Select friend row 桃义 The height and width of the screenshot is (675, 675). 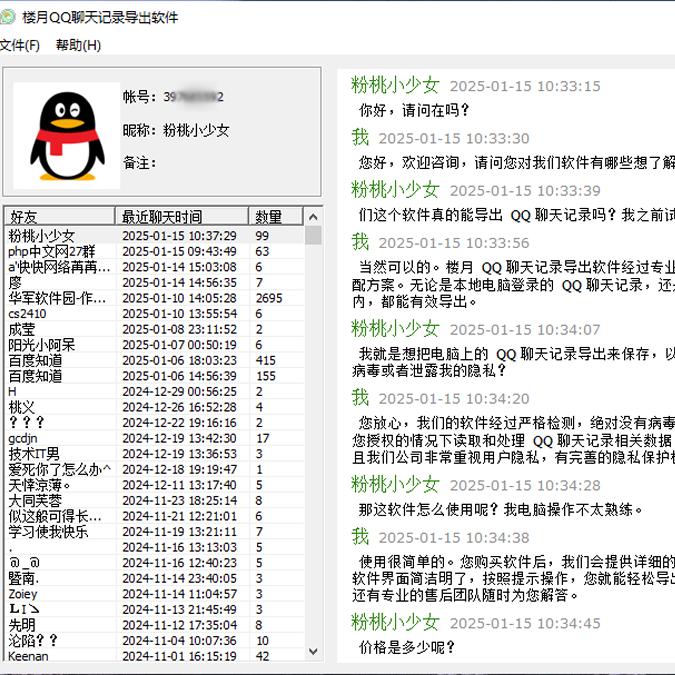point(154,407)
